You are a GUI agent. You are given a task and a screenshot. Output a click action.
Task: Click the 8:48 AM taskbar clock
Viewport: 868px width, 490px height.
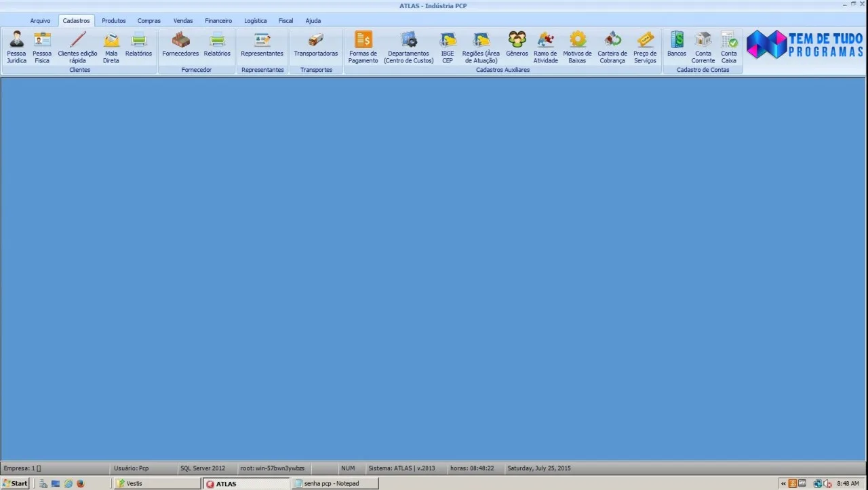coord(848,483)
